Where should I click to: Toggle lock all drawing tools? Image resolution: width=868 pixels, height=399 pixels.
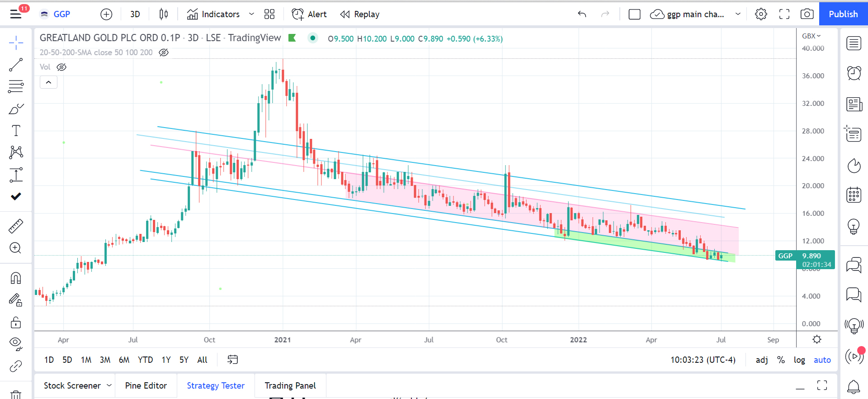pyautogui.click(x=16, y=322)
